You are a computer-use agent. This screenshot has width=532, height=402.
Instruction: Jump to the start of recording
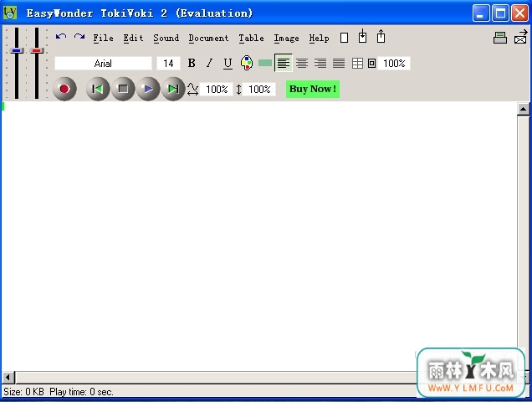pos(98,89)
